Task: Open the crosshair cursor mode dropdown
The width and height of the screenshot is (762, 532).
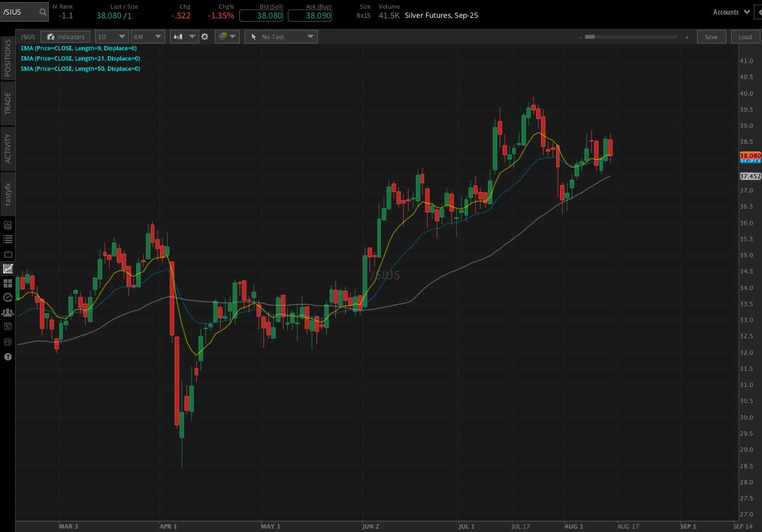Action: (227, 37)
